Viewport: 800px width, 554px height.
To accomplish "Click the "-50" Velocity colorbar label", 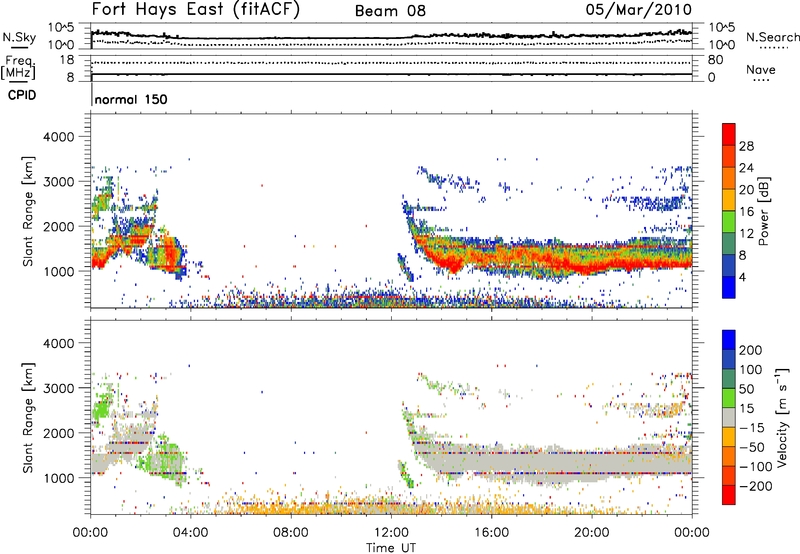I will point(753,447).
